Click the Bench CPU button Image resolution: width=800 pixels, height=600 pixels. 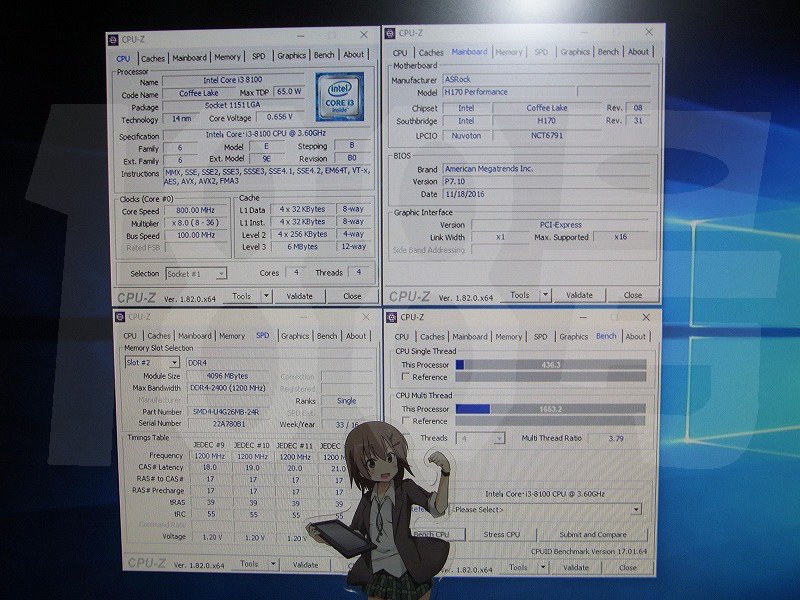pos(437,535)
